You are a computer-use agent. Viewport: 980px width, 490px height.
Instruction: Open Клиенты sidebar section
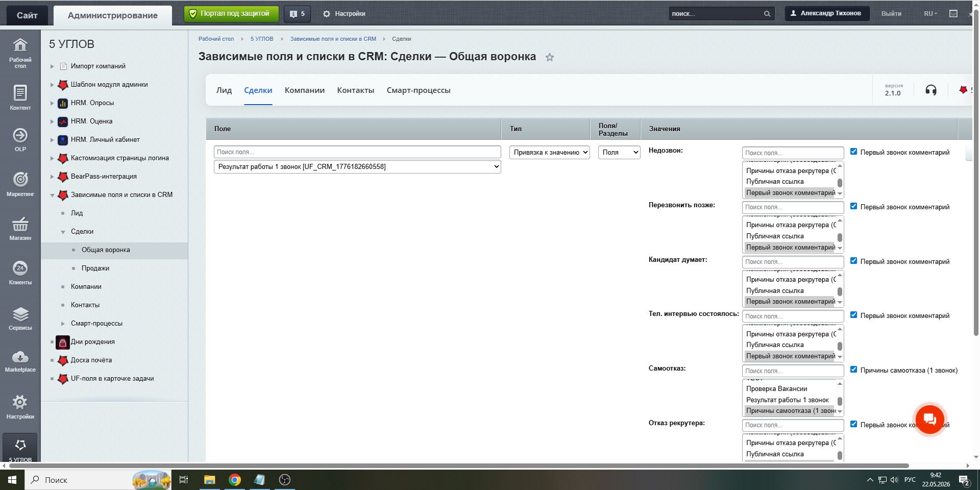[20, 273]
